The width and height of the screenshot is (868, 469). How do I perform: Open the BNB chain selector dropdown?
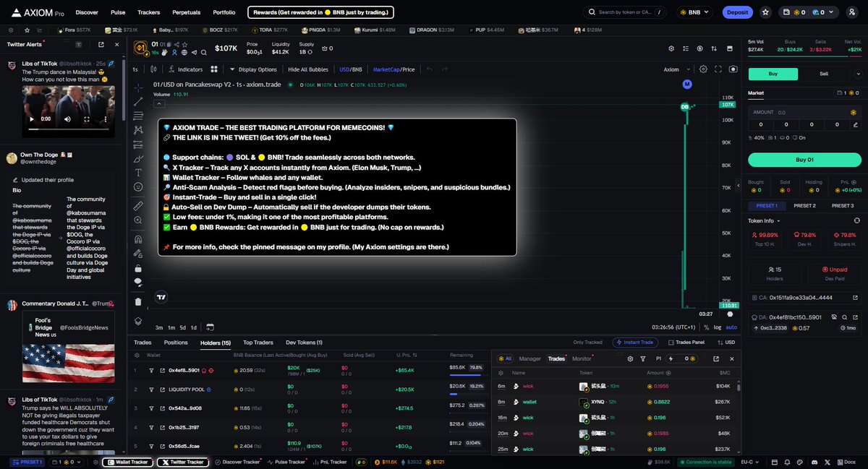coord(696,12)
